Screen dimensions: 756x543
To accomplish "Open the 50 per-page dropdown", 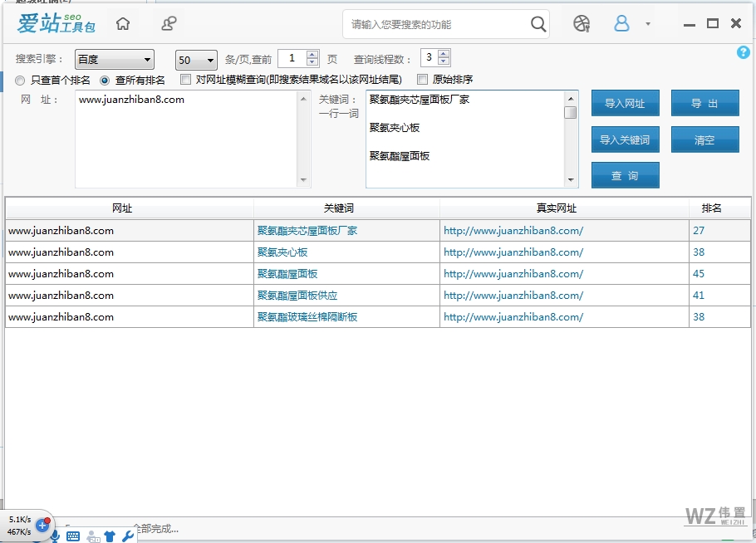I will click(x=195, y=60).
